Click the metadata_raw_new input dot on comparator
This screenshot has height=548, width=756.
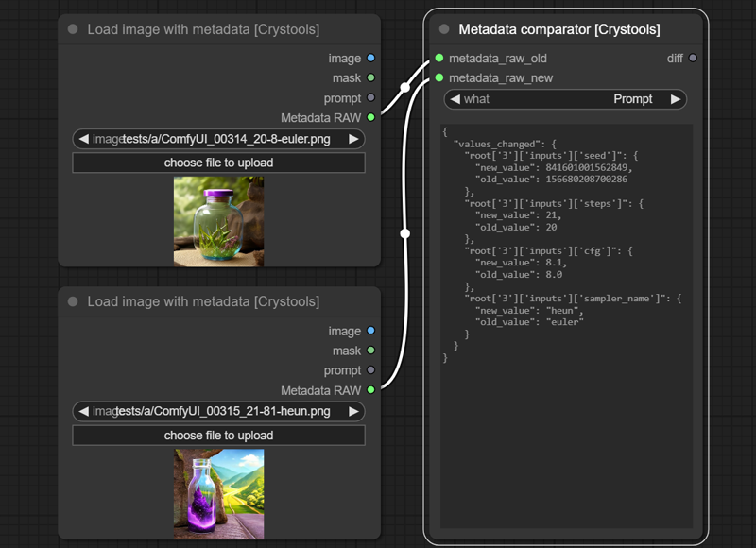pos(439,77)
